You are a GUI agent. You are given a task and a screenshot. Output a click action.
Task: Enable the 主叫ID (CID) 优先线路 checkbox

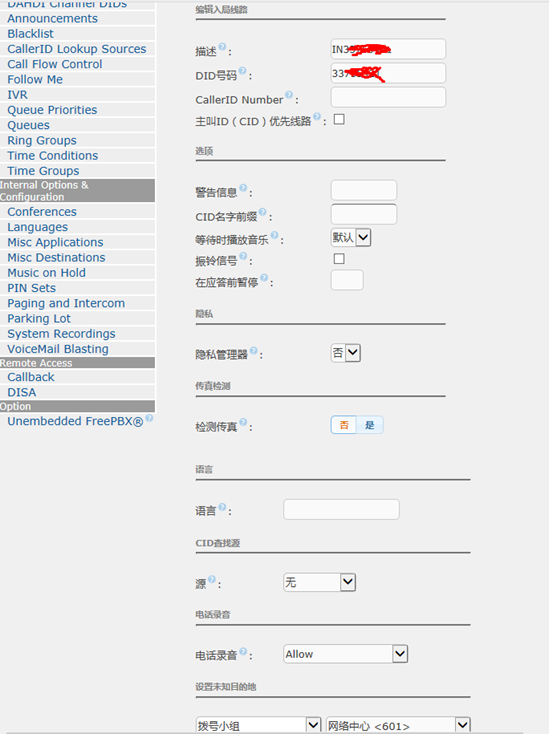pos(339,119)
